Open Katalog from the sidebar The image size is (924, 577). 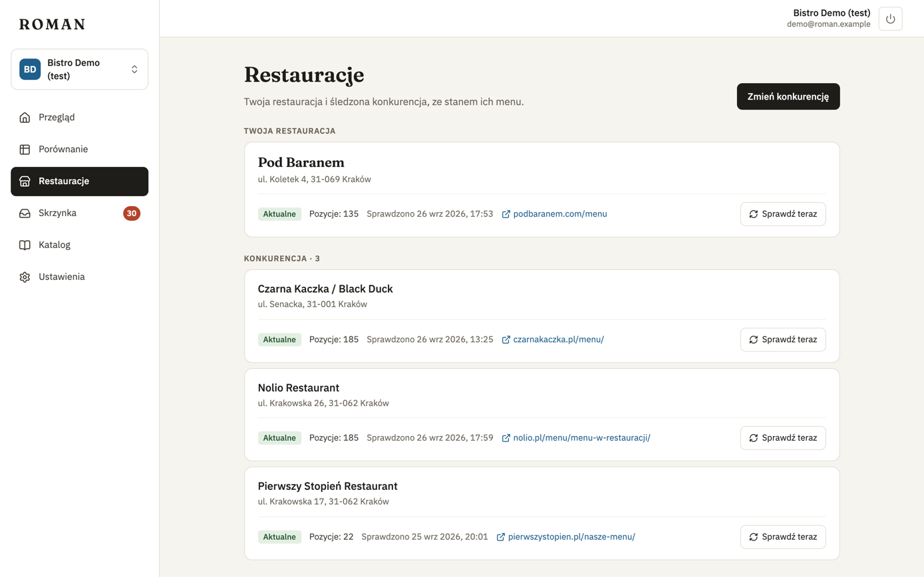pos(79,245)
